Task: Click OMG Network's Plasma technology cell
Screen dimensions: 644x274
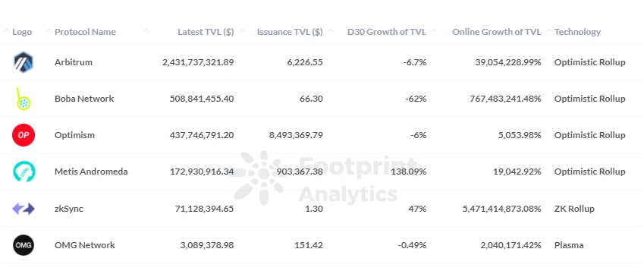Action: tap(569, 245)
